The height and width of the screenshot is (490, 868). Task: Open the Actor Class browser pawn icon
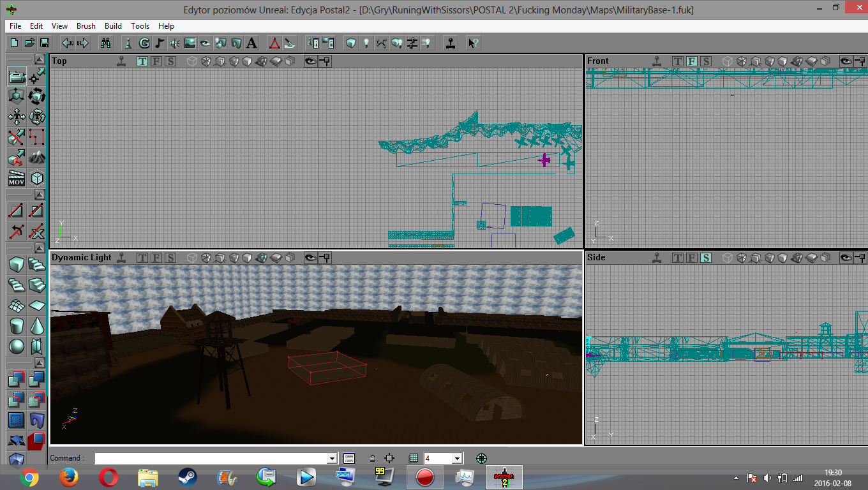point(128,43)
